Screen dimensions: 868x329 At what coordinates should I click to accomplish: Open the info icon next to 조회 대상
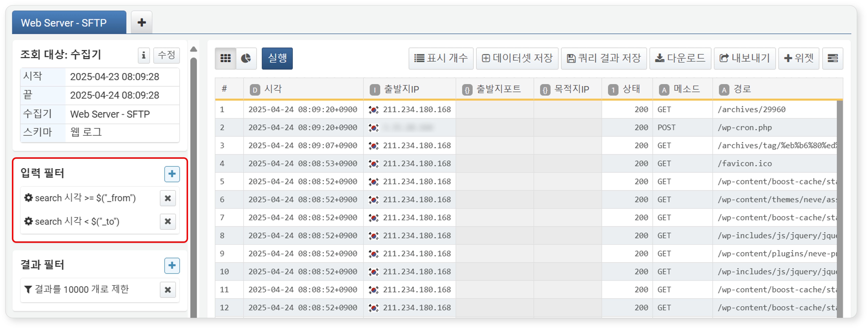click(144, 55)
